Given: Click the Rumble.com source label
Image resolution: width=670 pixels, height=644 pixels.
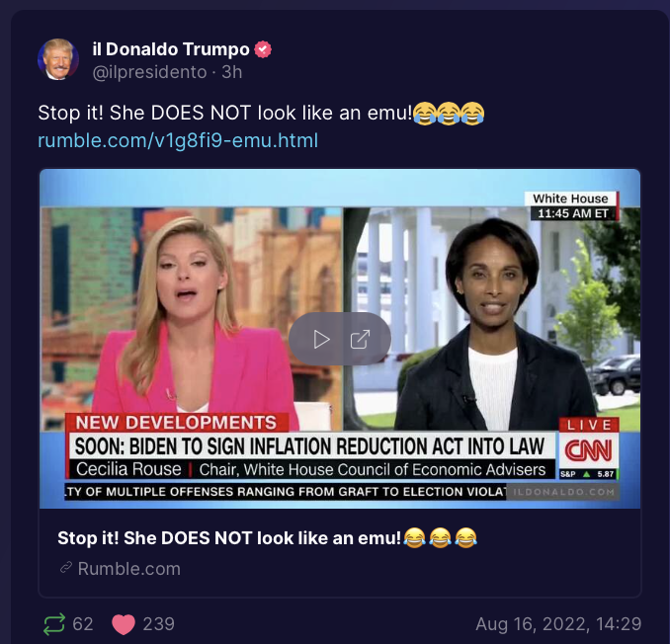Looking at the screenshot, I should click(129, 568).
